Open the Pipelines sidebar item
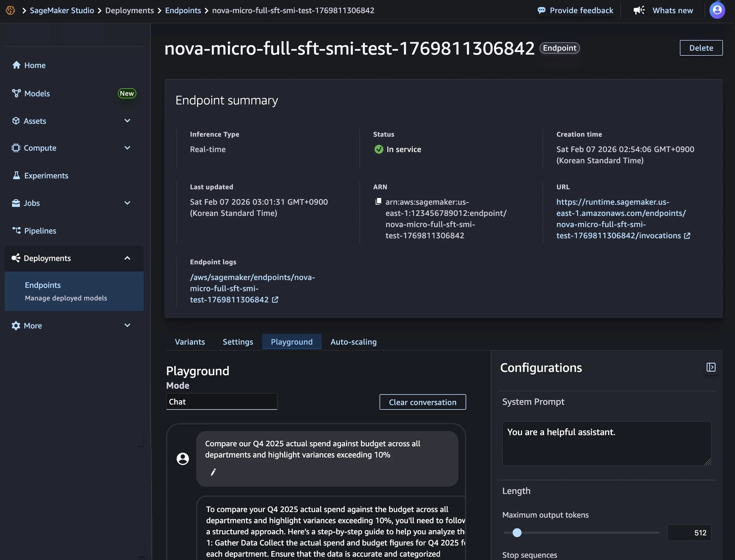The width and height of the screenshot is (735, 560). pos(40,231)
